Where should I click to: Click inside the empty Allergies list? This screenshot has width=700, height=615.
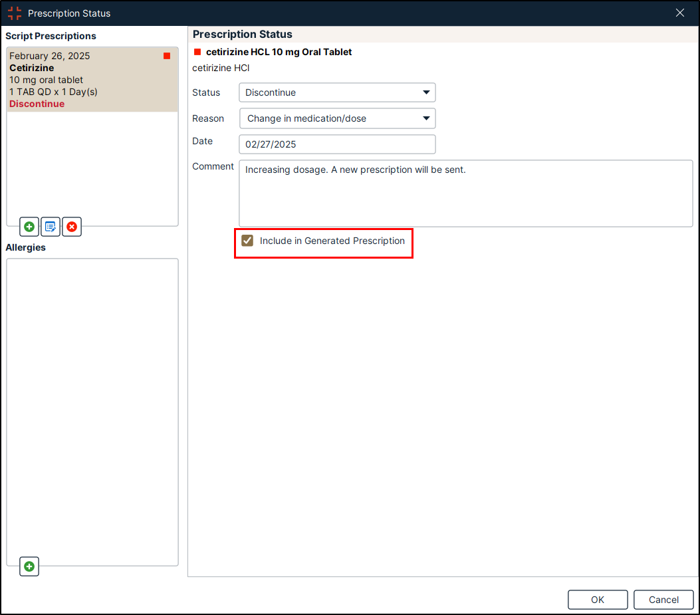pyautogui.click(x=92, y=399)
